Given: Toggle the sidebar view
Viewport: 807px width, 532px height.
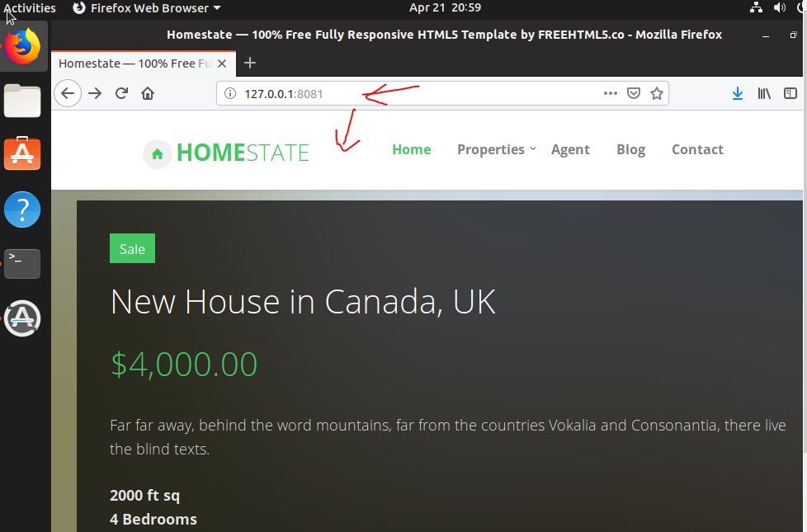Looking at the screenshot, I should [790, 93].
